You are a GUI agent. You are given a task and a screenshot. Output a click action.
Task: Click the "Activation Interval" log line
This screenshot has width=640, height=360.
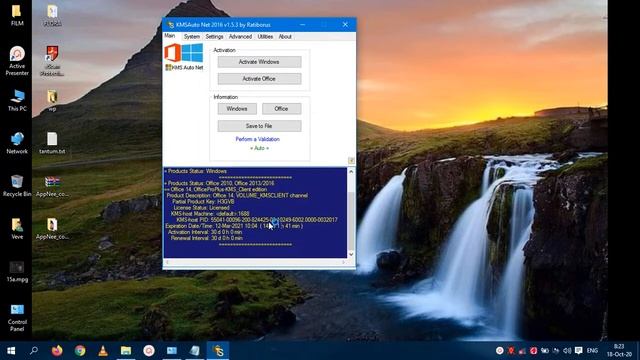coord(205,232)
